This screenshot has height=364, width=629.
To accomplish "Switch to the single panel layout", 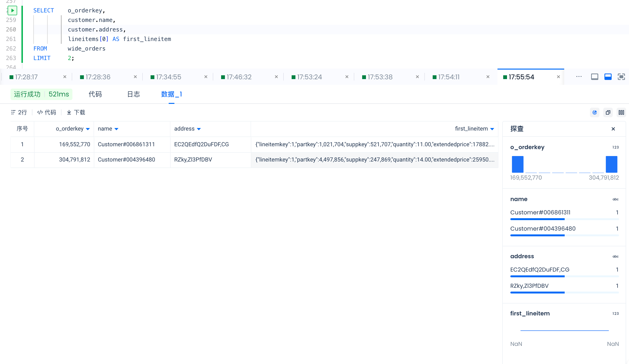I will [x=594, y=77].
